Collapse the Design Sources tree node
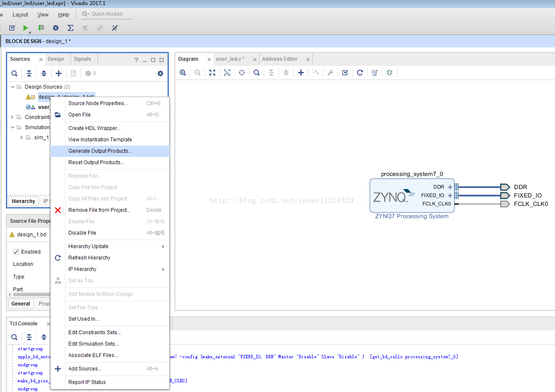Screen dimensions: 555x392 point(13,87)
